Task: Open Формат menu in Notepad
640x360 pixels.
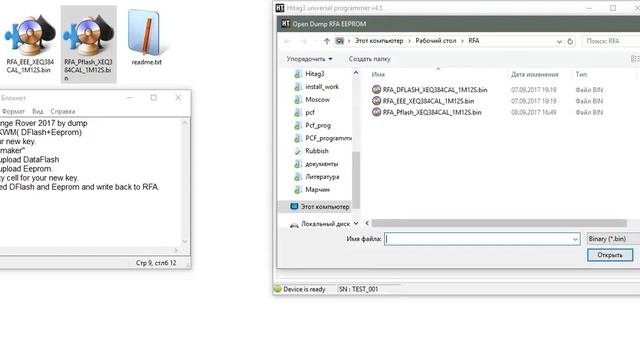Action: point(13,111)
